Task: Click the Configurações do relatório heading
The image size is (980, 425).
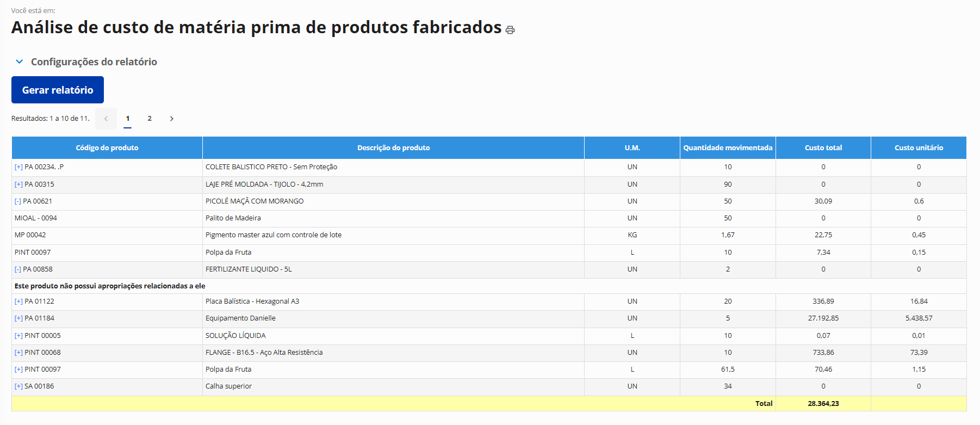Action: [x=94, y=61]
